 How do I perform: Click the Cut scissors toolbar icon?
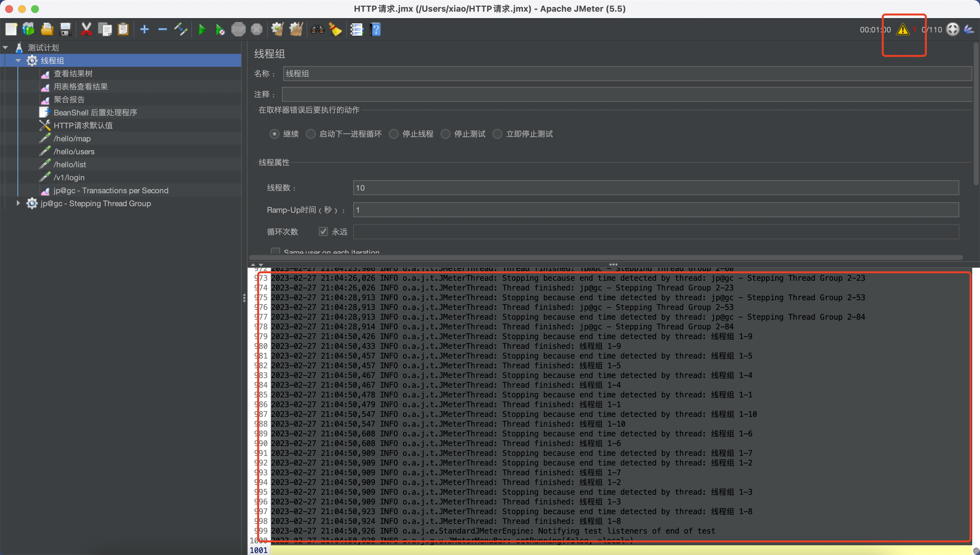(86, 30)
